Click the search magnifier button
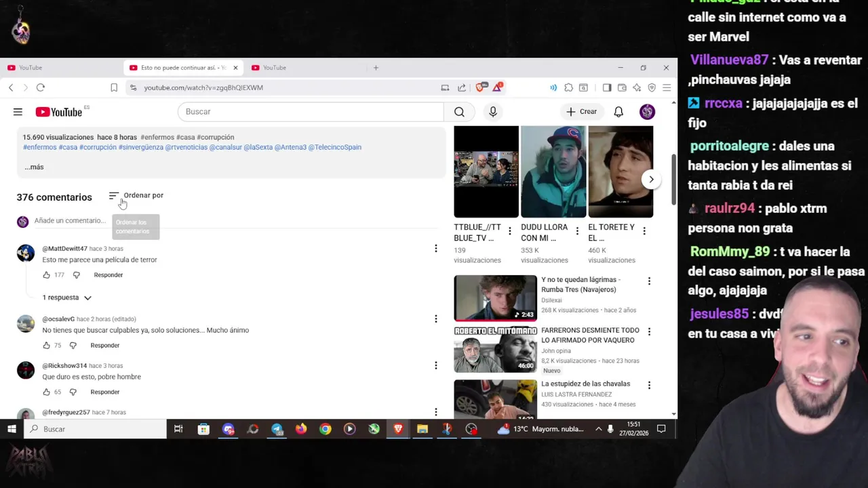The width and height of the screenshot is (868, 488). coord(459,112)
